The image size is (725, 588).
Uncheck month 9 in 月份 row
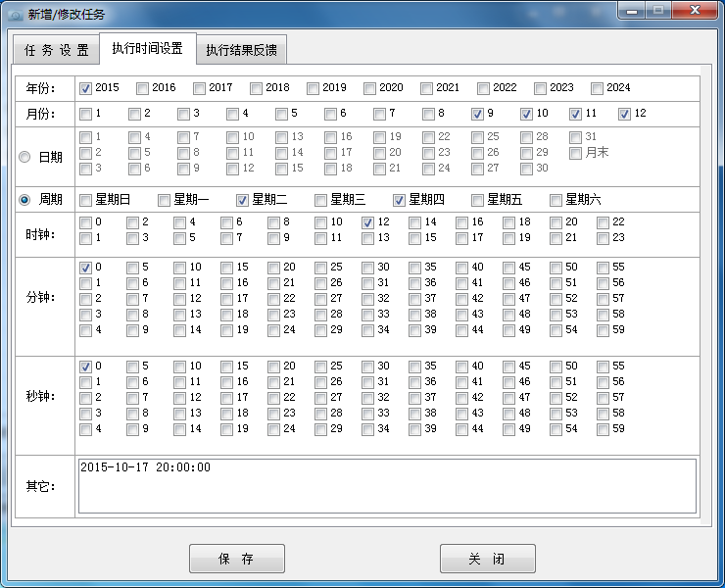click(x=477, y=114)
